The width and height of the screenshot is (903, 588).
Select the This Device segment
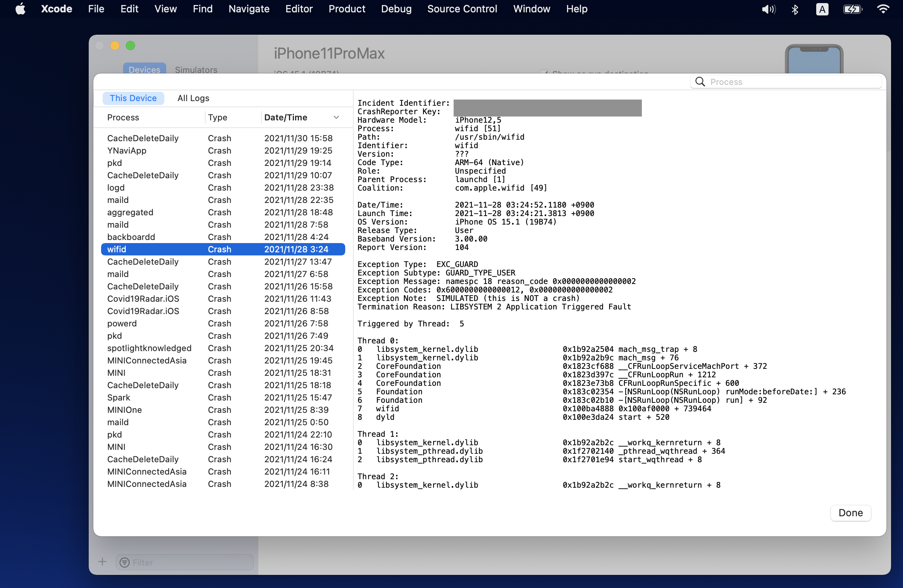pyautogui.click(x=133, y=98)
